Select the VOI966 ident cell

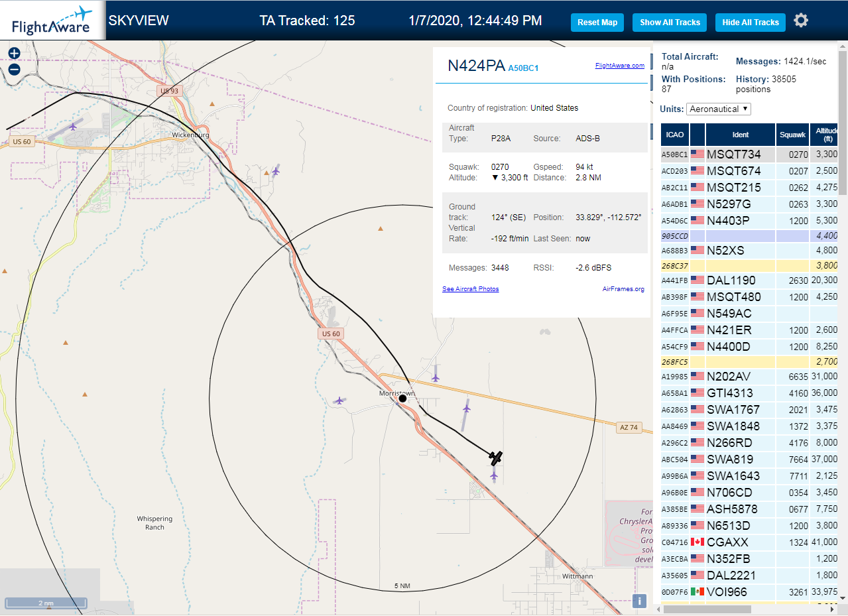pyautogui.click(x=741, y=591)
